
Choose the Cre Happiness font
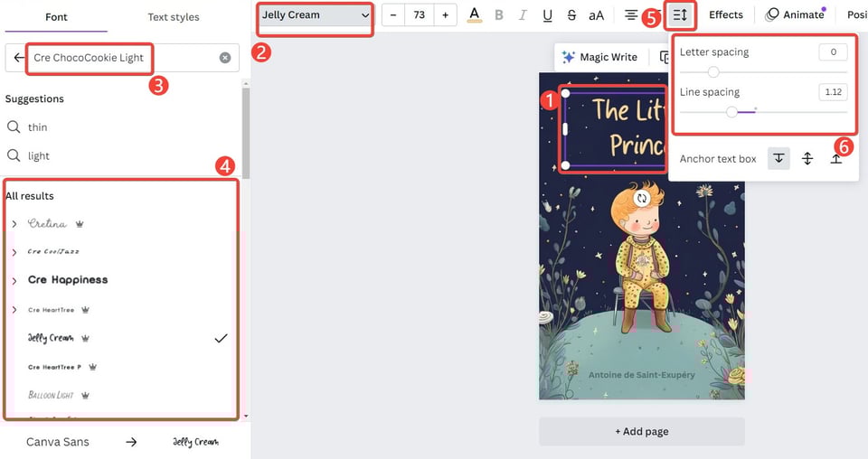pyautogui.click(x=68, y=280)
